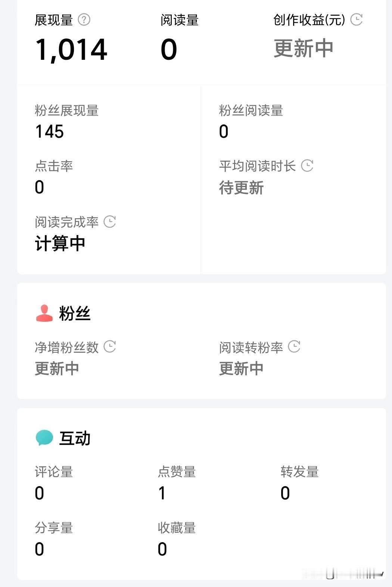Tap the red person icon for 粉丝

pyautogui.click(x=44, y=313)
